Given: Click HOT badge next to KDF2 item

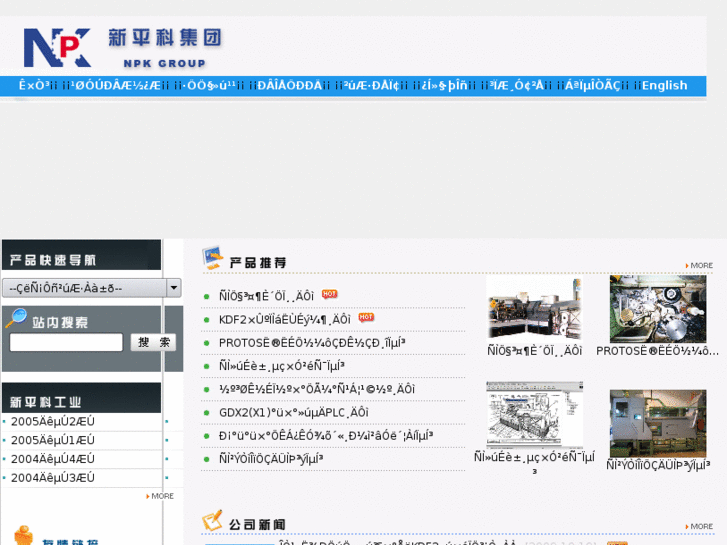Looking at the screenshot, I should pos(366,318).
